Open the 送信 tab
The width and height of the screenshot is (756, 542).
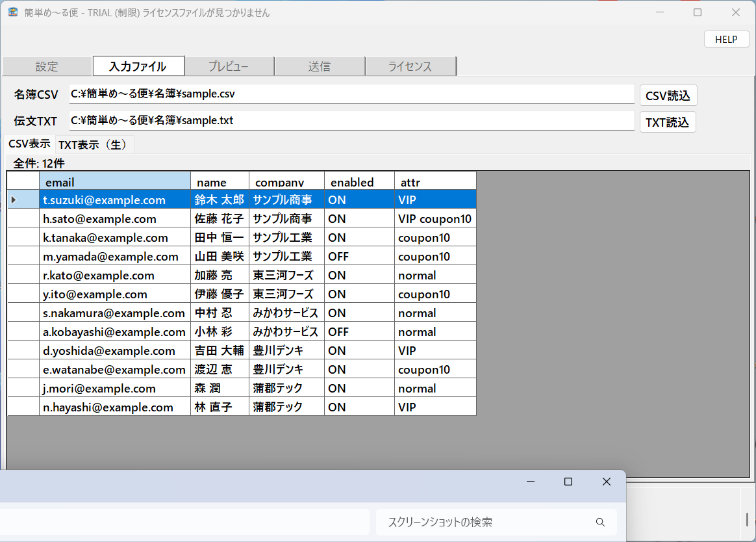click(x=319, y=66)
